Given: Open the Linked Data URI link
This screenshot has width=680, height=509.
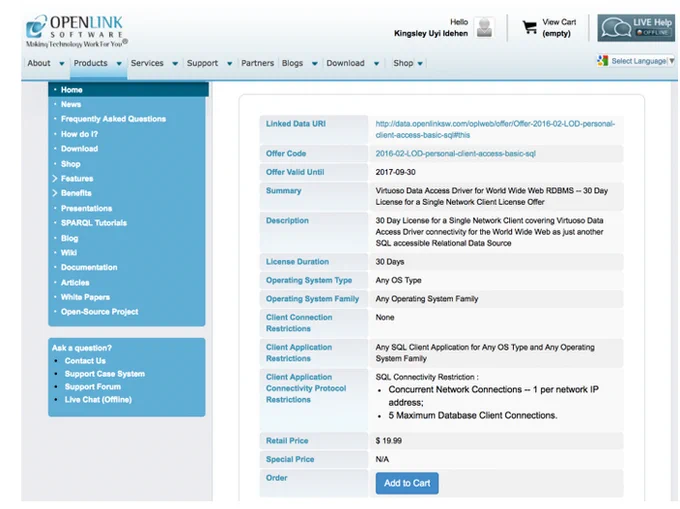Looking at the screenshot, I should click(x=495, y=129).
